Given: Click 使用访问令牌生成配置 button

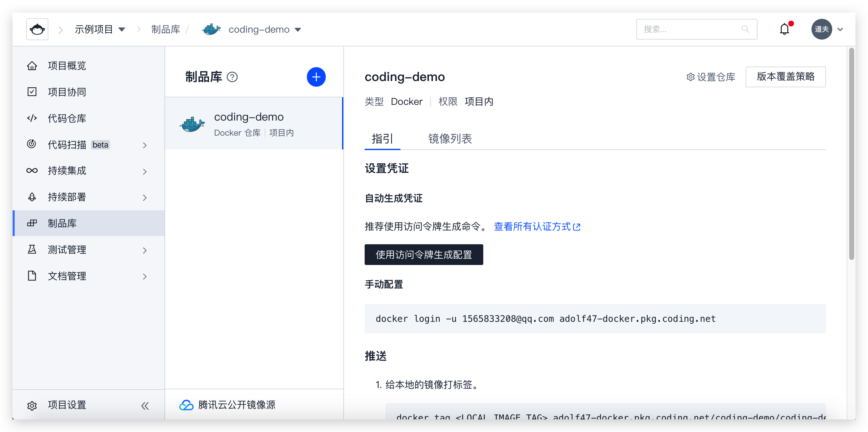Looking at the screenshot, I should click(424, 255).
